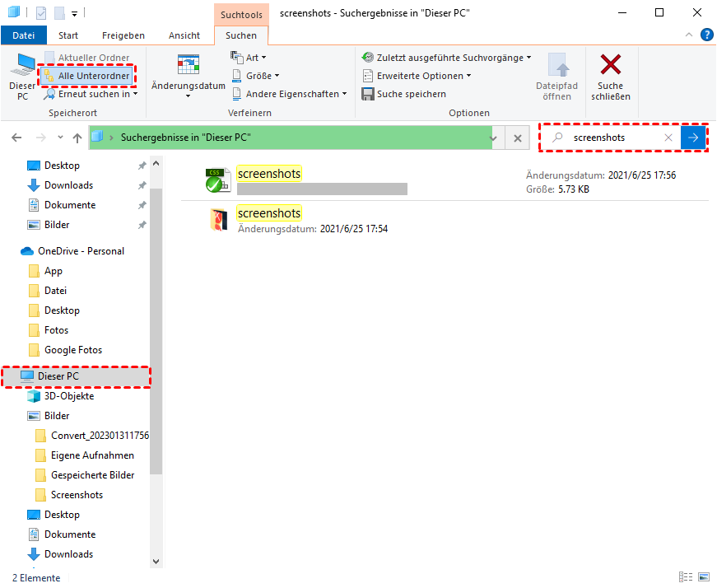Viewport: 717px width, 588px height.
Task: Click Suche speichern floppy icon button
Action: (403, 94)
